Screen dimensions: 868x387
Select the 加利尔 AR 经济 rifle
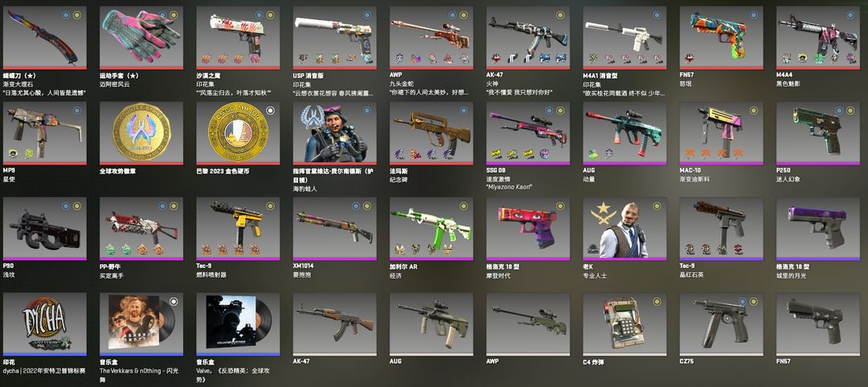click(432, 228)
